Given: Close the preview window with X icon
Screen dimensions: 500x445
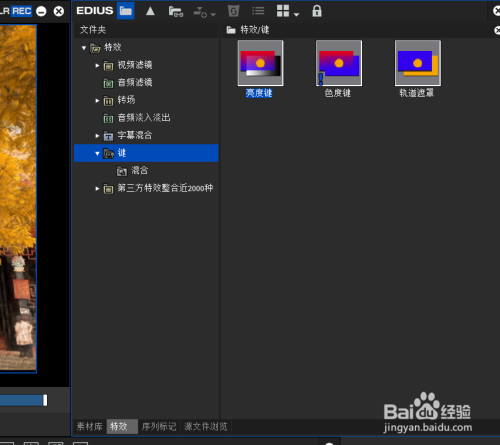Looking at the screenshot, I should coord(59,12).
